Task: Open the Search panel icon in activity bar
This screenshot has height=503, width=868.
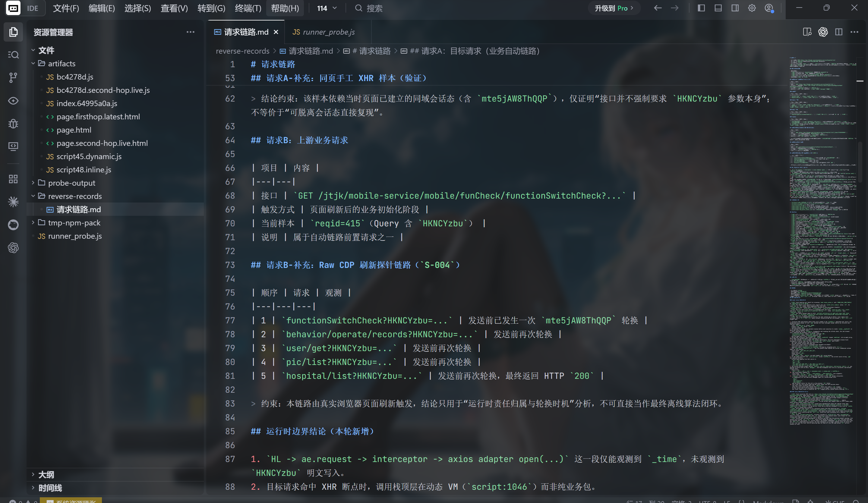Action: click(13, 55)
